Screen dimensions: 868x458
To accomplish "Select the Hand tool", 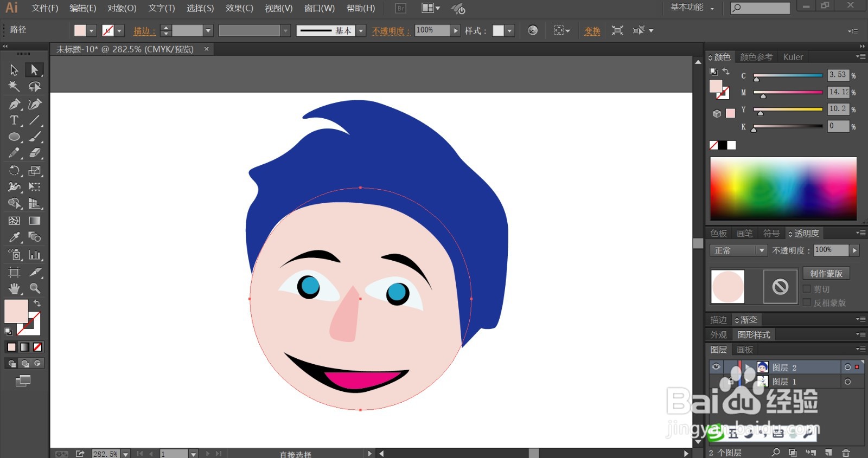I will tap(14, 288).
